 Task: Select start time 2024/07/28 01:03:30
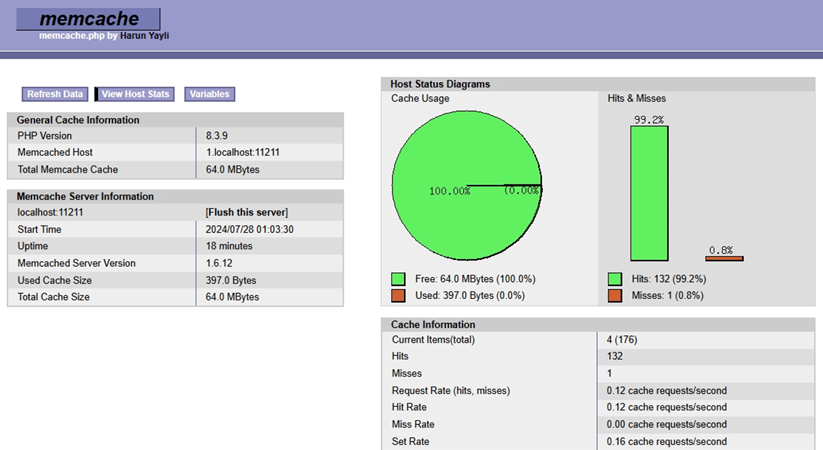[249, 229]
